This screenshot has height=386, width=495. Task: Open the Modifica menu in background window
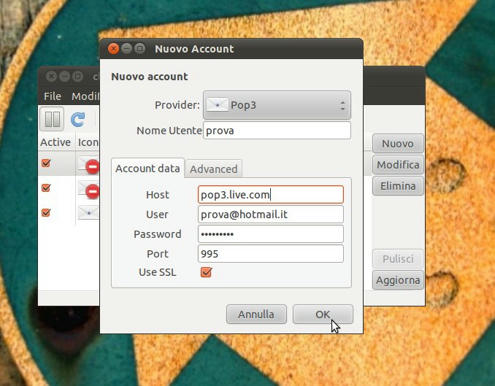click(x=85, y=96)
